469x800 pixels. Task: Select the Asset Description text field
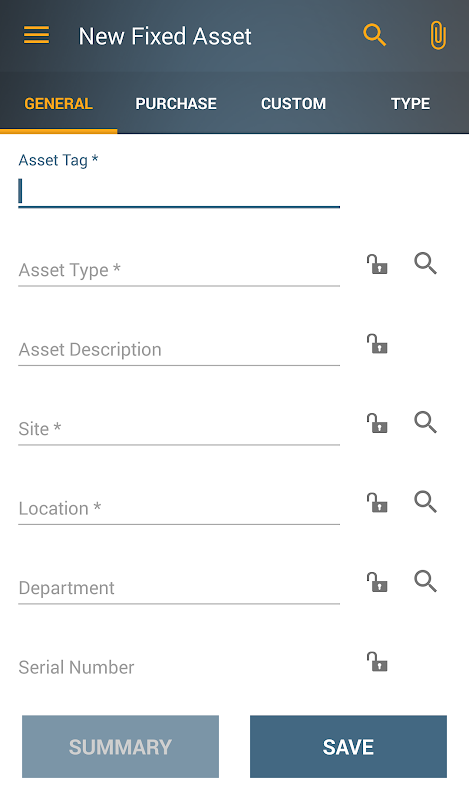click(x=179, y=349)
